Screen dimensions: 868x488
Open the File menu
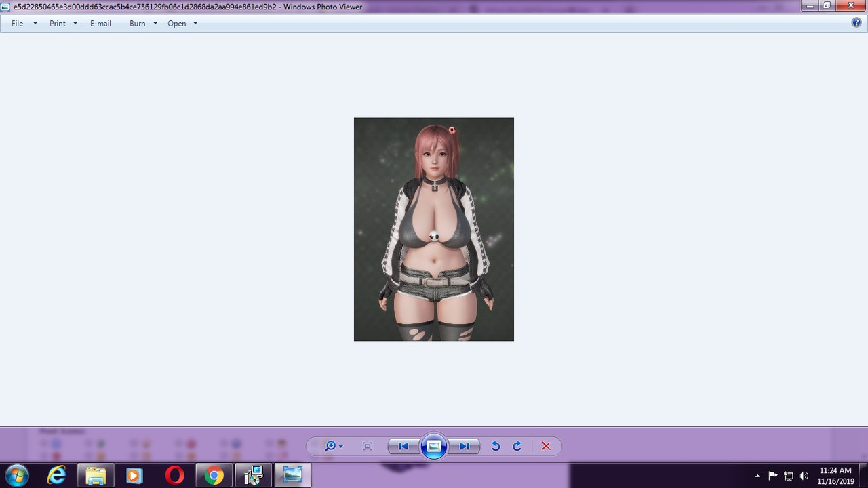pos(17,23)
